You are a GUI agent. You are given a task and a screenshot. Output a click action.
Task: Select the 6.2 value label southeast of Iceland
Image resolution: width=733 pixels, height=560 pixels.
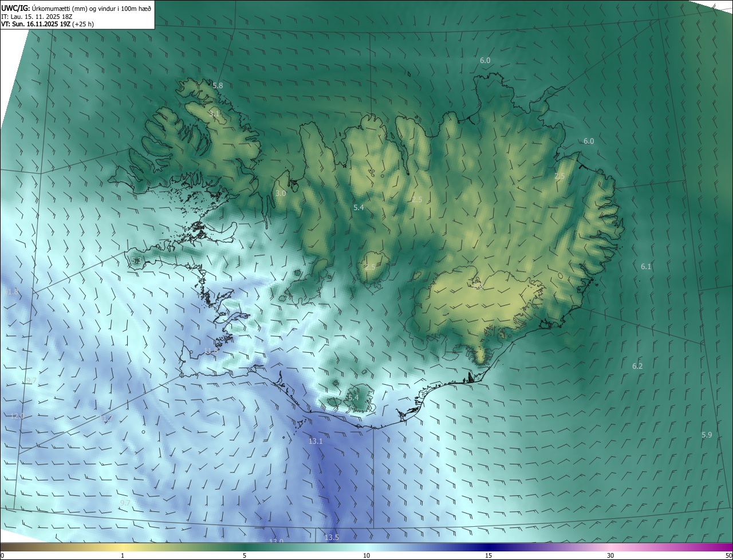pyautogui.click(x=637, y=366)
